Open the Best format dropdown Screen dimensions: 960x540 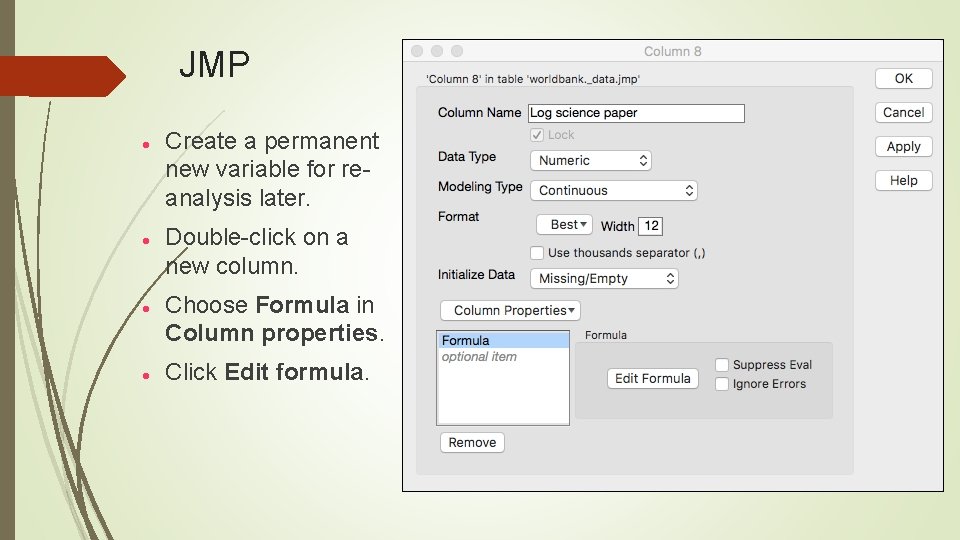point(564,225)
